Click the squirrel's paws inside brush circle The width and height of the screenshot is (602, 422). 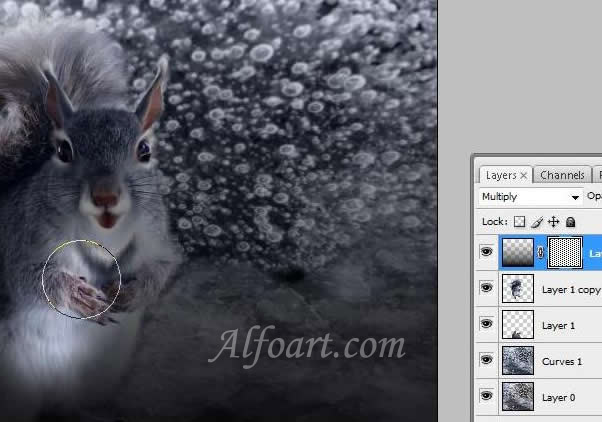83,292
